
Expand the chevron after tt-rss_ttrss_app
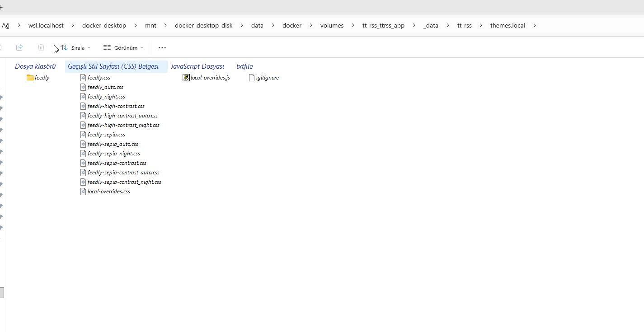pyautogui.click(x=414, y=25)
